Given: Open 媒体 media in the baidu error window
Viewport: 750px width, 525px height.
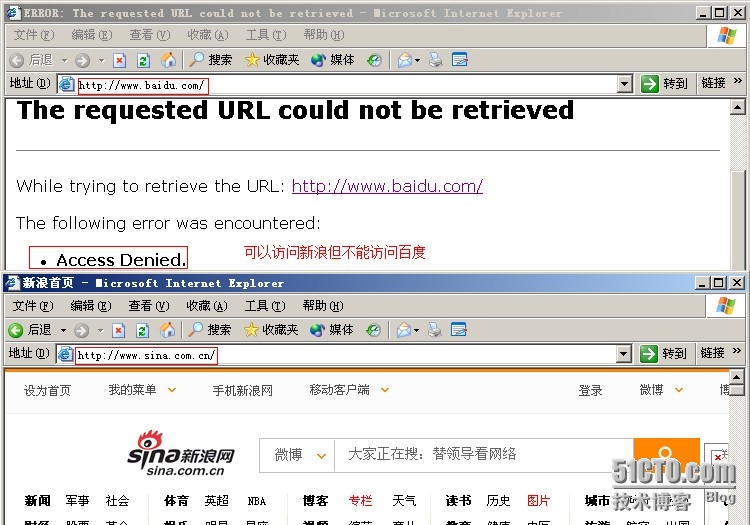Looking at the screenshot, I should pos(332,60).
